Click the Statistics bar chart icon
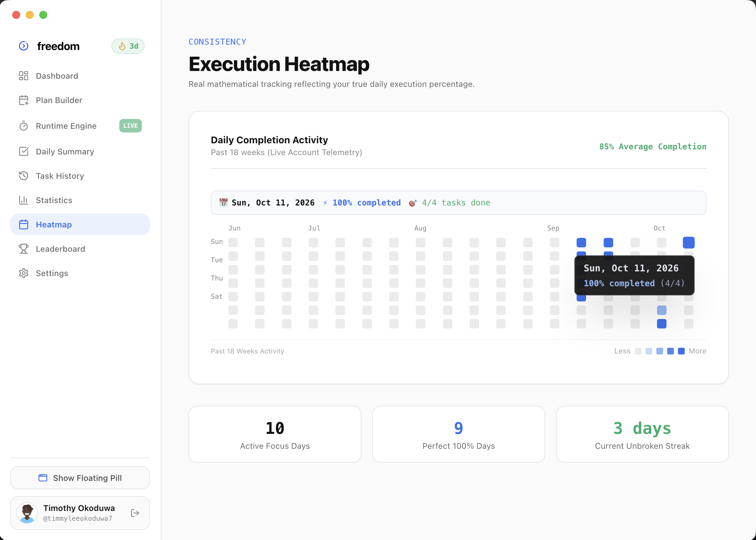756x540 pixels. point(24,200)
